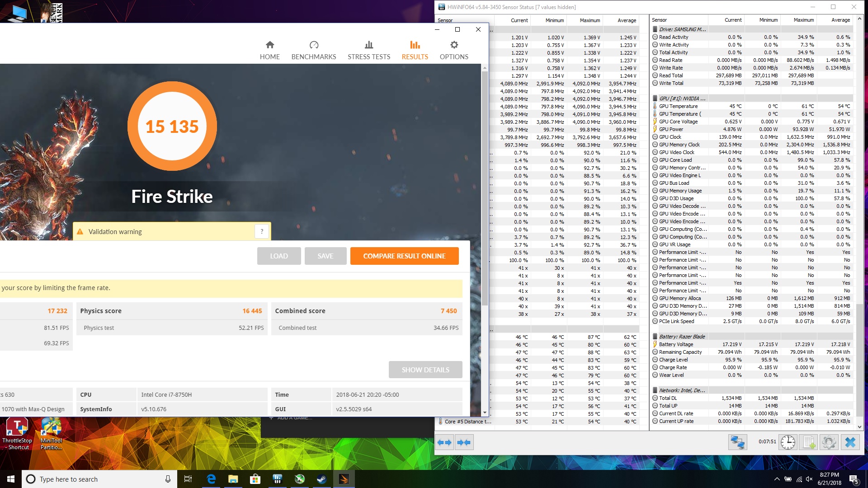Click the 3DMark vertical scrollbar thumb
868x488 pixels.
tap(485, 188)
